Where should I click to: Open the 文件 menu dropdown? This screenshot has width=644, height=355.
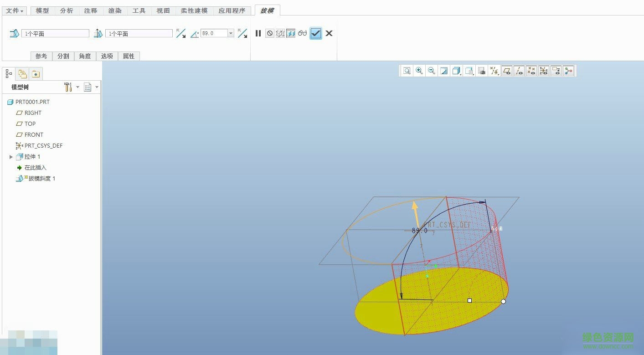(15, 10)
